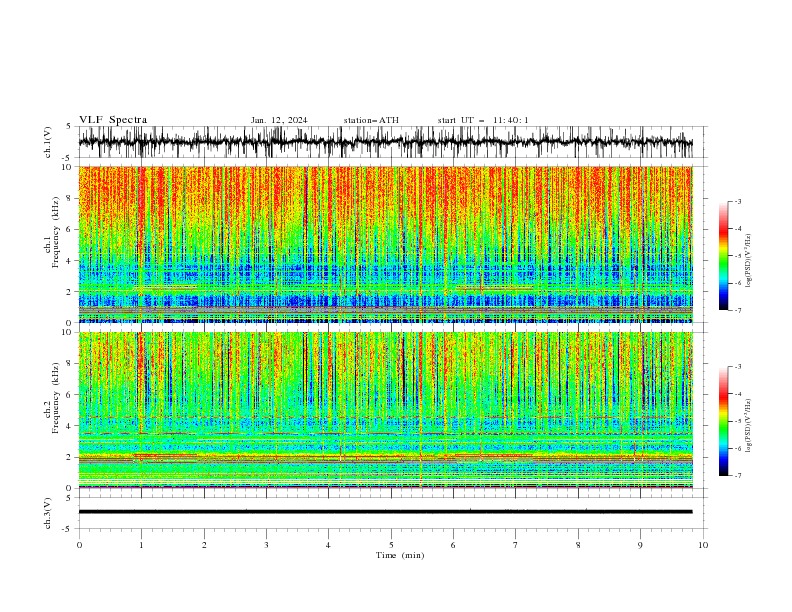Click the "-5" tick on ch.3(V) axis
Viewport: 792px width, 612px height.
coord(68,529)
